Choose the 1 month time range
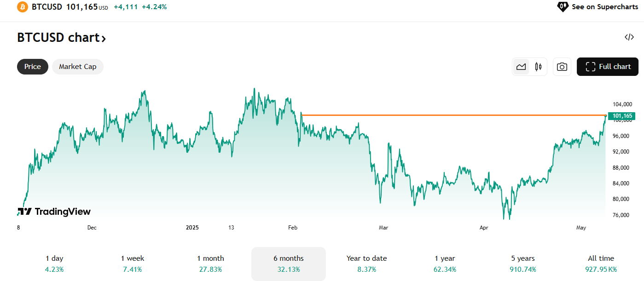This screenshot has height=281, width=644. tap(210, 264)
